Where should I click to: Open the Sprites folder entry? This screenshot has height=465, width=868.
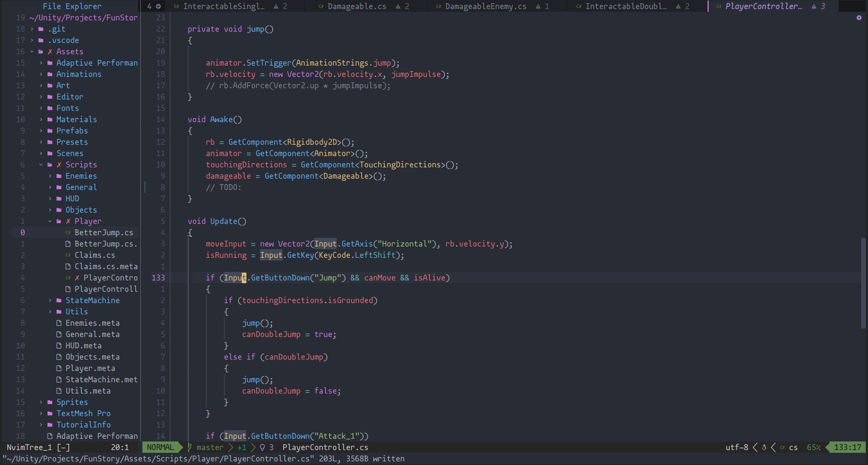tap(72, 402)
